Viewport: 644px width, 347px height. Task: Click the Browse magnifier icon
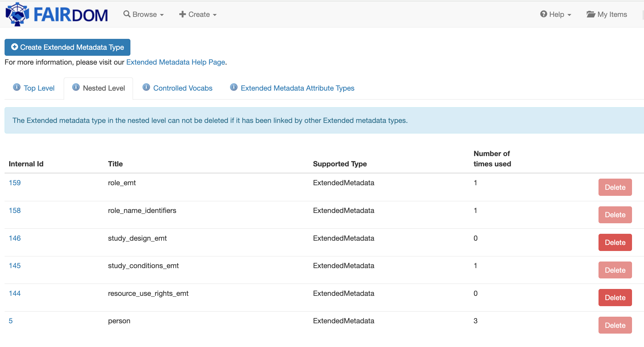(x=127, y=14)
